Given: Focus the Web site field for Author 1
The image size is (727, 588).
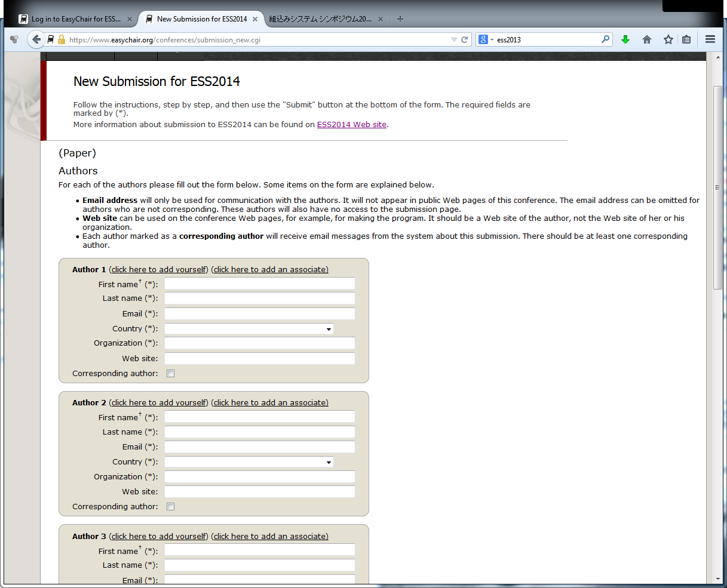Looking at the screenshot, I should 260,359.
